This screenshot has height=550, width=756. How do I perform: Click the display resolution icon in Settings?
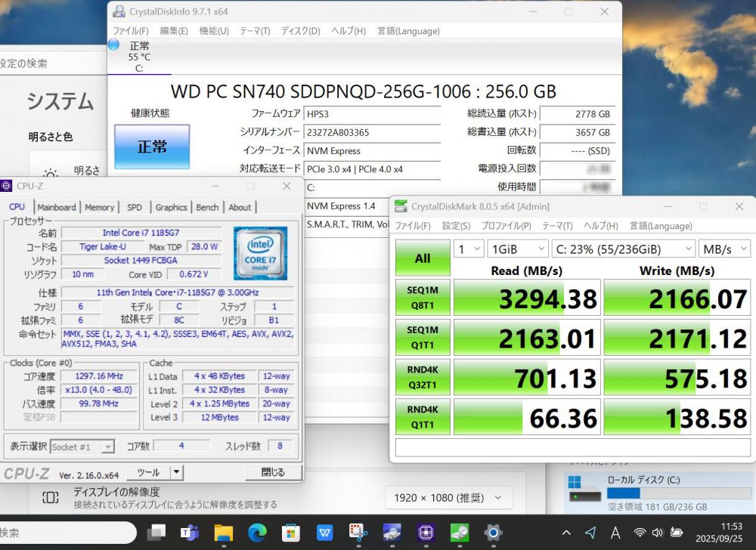click(x=51, y=497)
